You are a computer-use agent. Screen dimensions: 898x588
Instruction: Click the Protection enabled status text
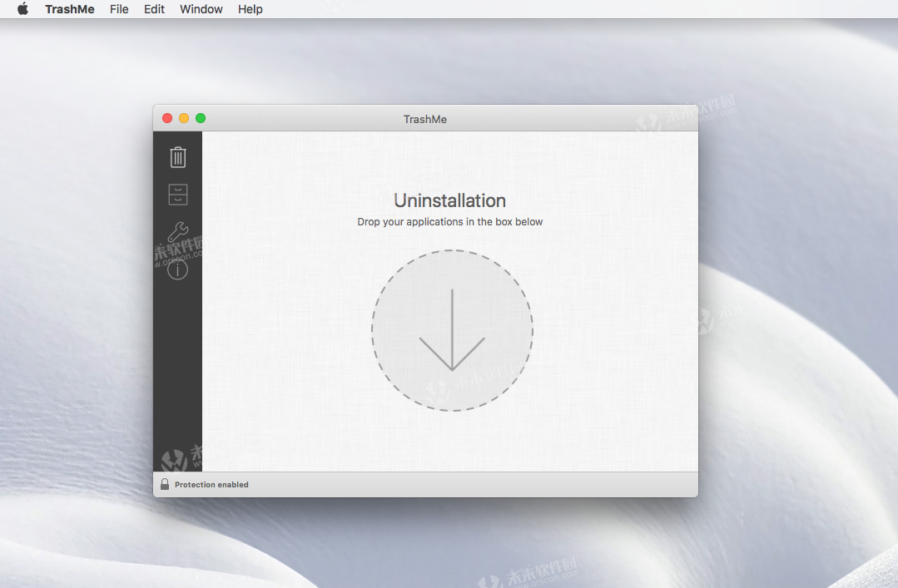pyautogui.click(x=211, y=484)
